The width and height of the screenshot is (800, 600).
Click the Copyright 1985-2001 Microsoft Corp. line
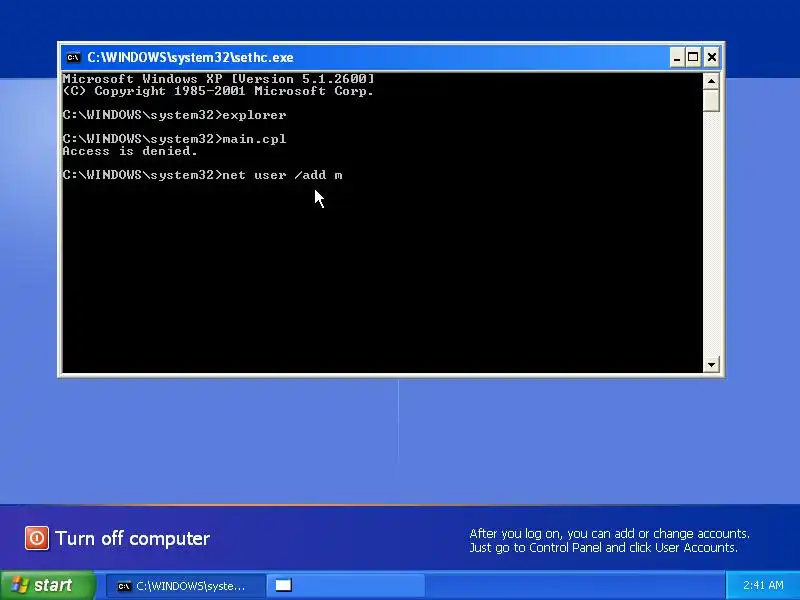pyautogui.click(x=218, y=91)
